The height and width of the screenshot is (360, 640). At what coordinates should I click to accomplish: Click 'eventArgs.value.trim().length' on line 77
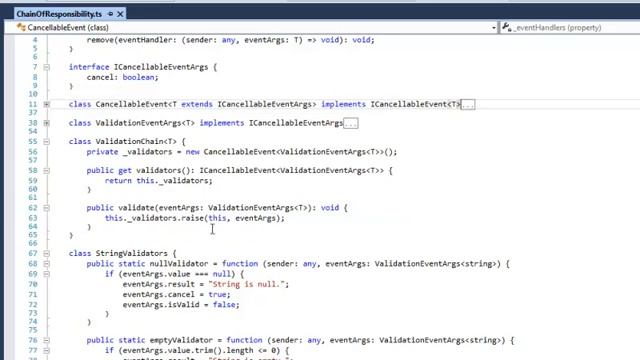188,350
